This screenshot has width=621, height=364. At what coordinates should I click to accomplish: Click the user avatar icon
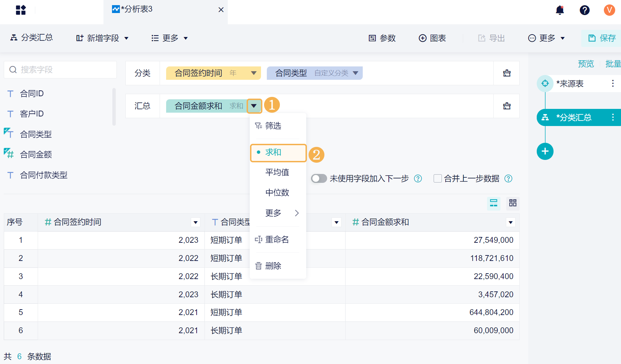609,10
